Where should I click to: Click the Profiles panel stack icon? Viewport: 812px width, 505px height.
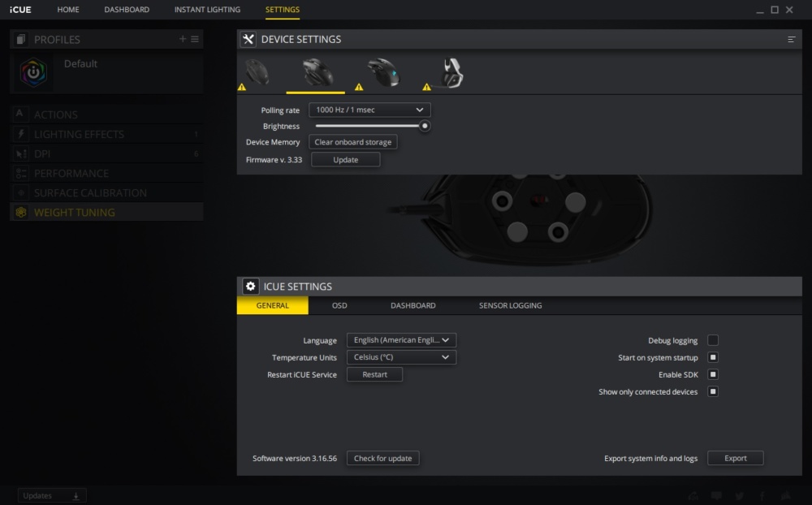(21, 39)
